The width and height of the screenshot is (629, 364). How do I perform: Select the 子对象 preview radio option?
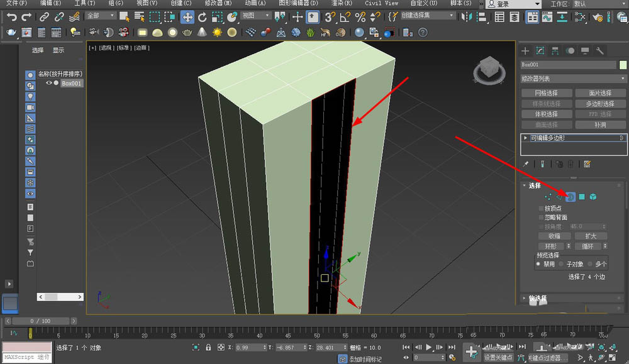click(x=562, y=265)
